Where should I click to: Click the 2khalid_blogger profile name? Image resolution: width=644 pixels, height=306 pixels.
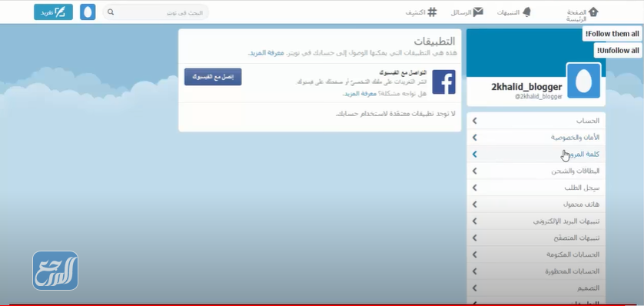[x=526, y=87]
